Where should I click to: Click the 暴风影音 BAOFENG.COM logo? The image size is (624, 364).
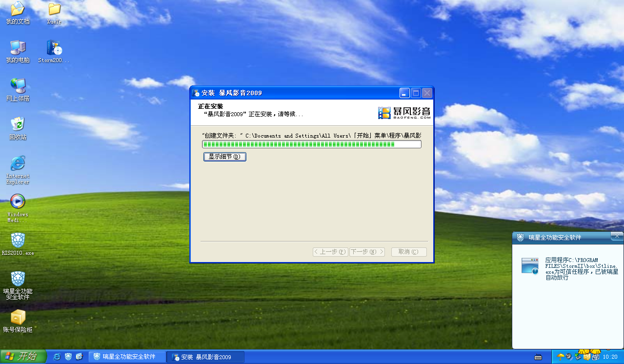point(404,113)
